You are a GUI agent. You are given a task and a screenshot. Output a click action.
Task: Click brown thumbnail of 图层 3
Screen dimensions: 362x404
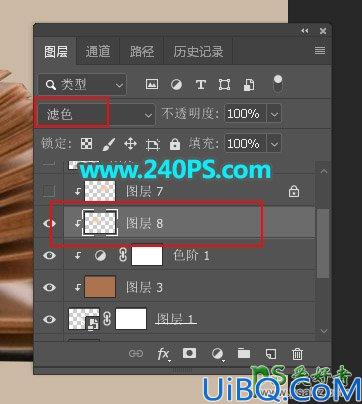[100, 287]
